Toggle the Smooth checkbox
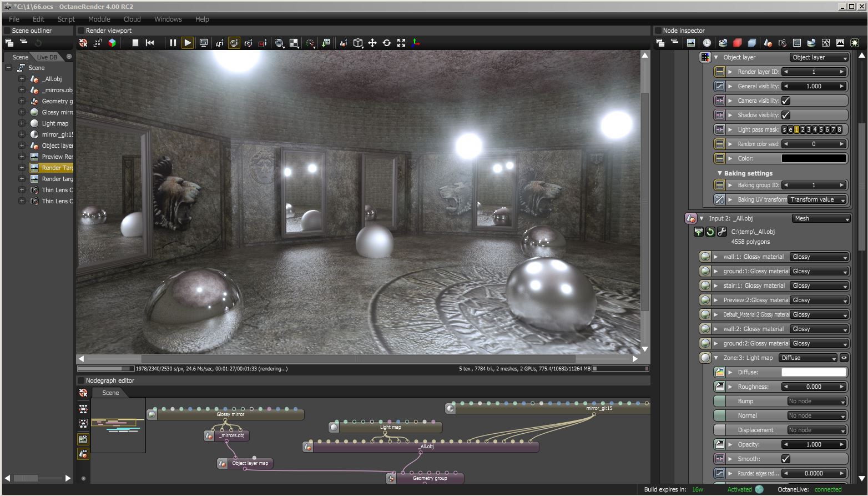Viewport: 868px width, 496px height. (786, 459)
